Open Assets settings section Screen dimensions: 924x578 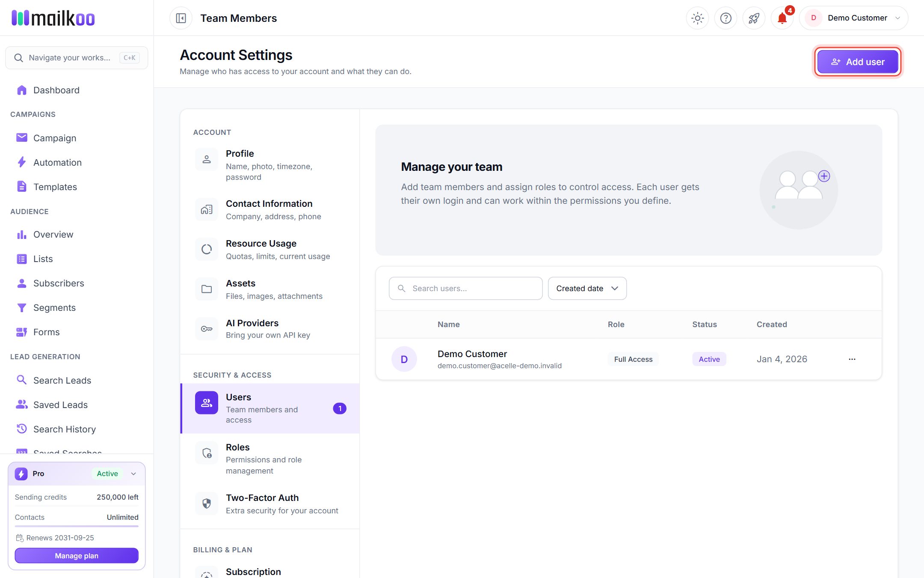pos(270,289)
